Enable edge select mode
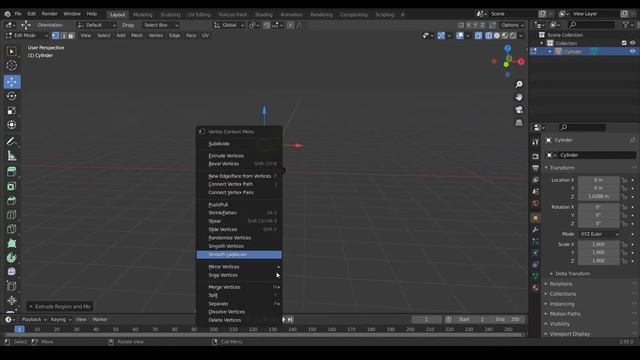640x360 pixels. pos(63,36)
